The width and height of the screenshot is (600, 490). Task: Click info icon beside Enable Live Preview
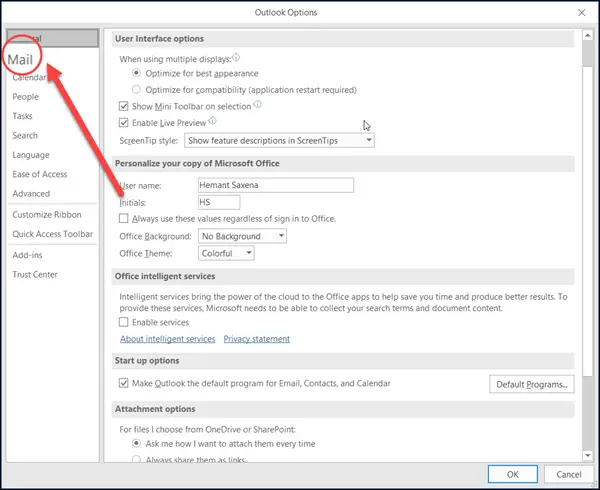point(212,121)
